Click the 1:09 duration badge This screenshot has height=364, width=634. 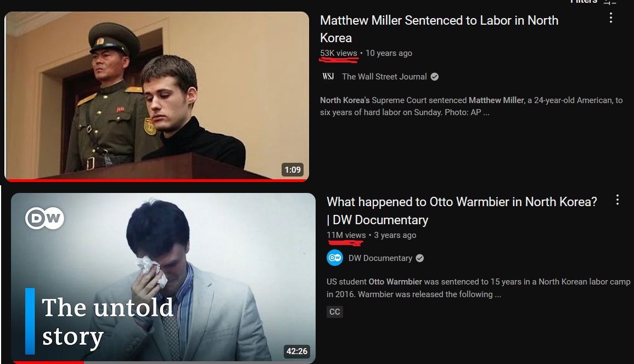coord(293,170)
